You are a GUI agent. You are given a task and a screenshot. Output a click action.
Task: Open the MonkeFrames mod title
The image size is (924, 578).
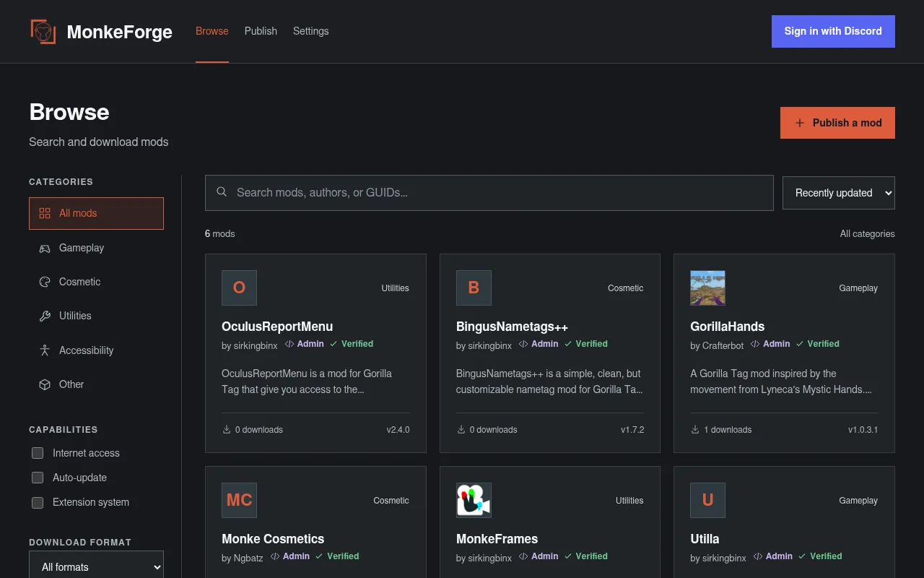(497, 539)
